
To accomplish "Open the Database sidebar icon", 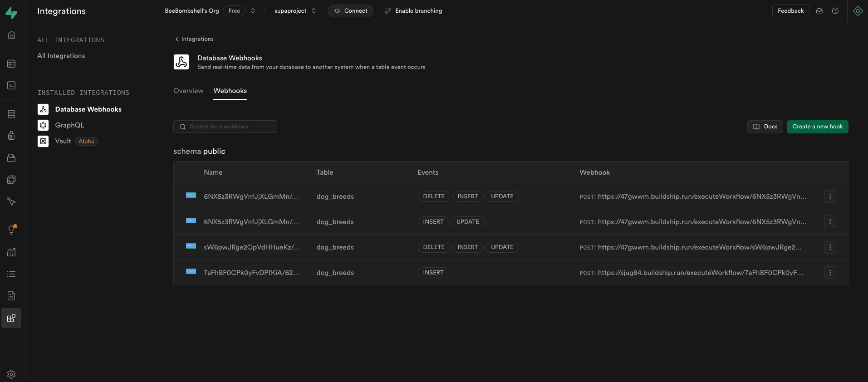I will [x=12, y=114].
